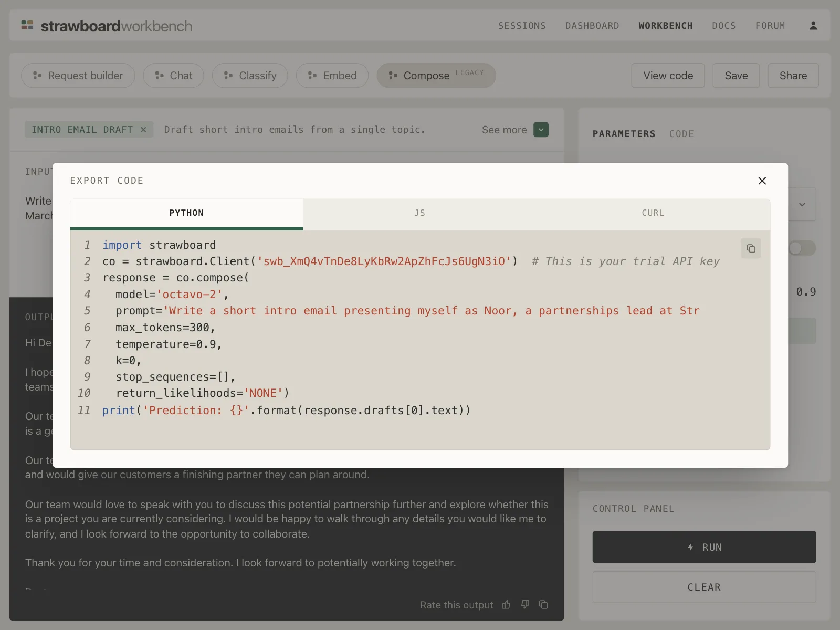The height and width of the screenshot is (630, 840).
Task: Switch to the CURL code tab
Action: click(x=653, y=213)
